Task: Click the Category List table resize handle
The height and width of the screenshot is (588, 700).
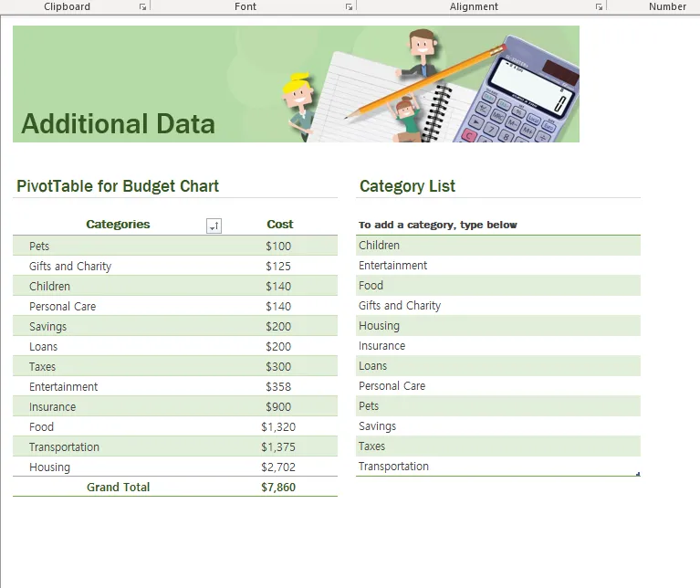Action: click(638, 474)
